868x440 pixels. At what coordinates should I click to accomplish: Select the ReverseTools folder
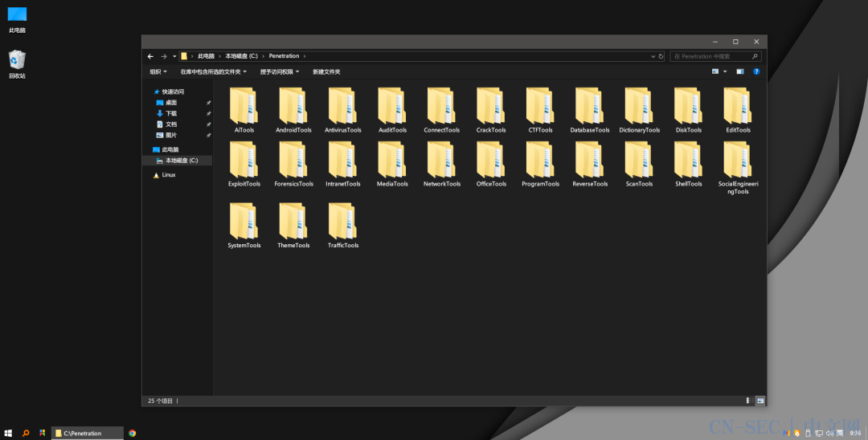pos(590,164)
